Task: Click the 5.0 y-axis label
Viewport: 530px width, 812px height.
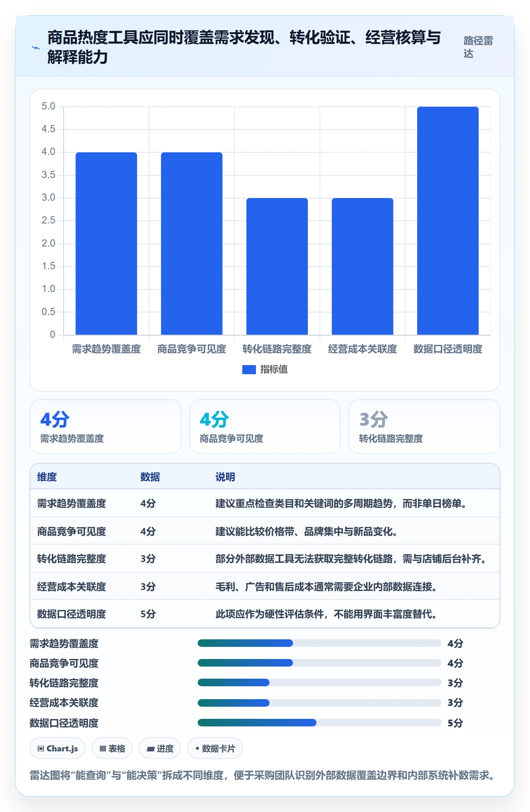Action: click(48, 106)
